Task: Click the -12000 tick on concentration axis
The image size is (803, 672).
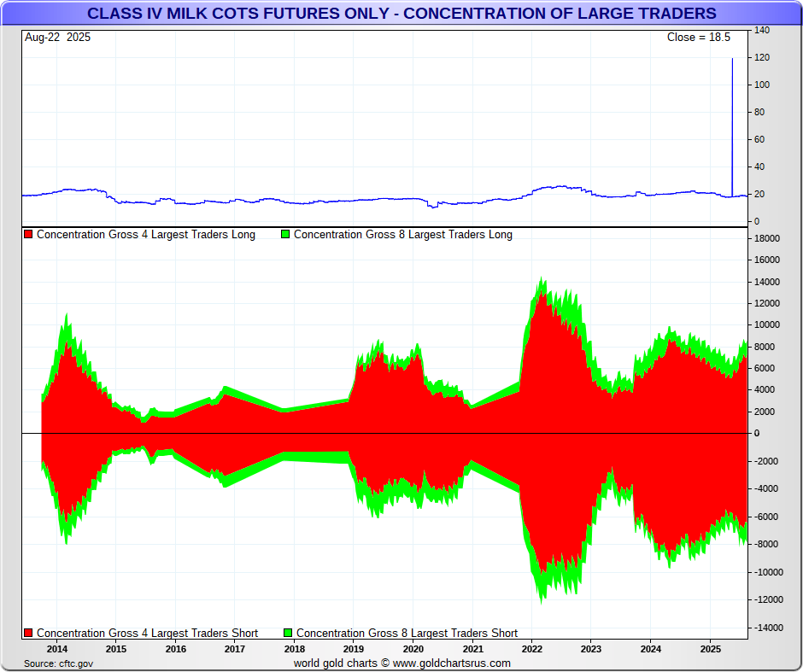Action: [x=768, y=599]
